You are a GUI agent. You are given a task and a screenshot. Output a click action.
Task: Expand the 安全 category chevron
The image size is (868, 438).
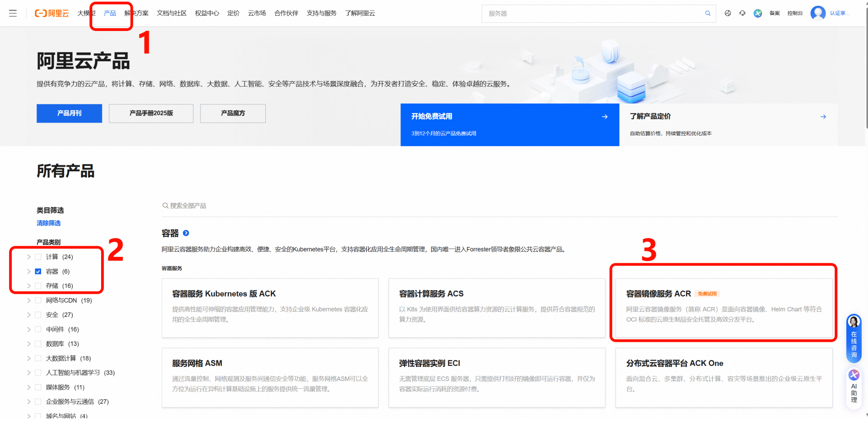29,315
